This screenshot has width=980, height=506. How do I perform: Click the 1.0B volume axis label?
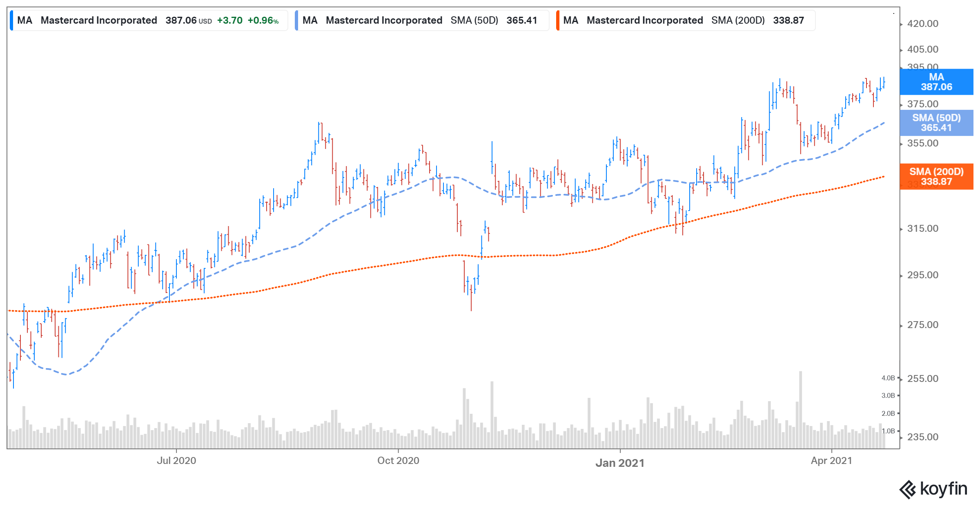888,431
